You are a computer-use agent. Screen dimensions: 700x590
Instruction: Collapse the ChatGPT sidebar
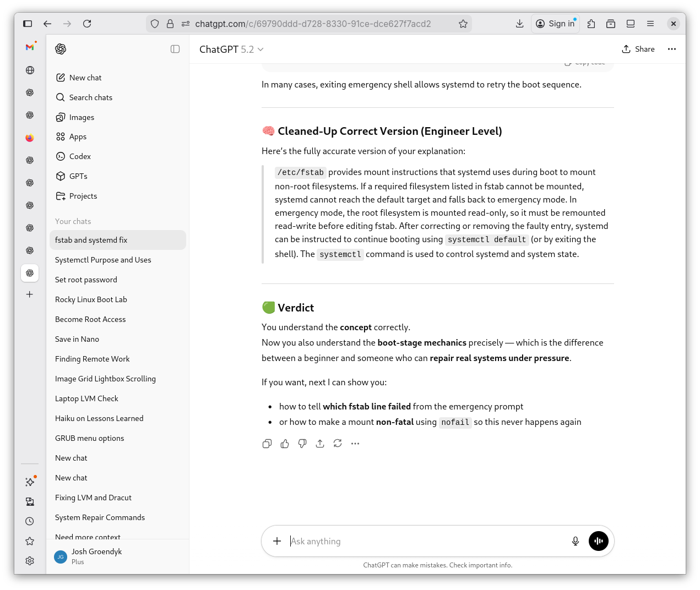point(175,49)
